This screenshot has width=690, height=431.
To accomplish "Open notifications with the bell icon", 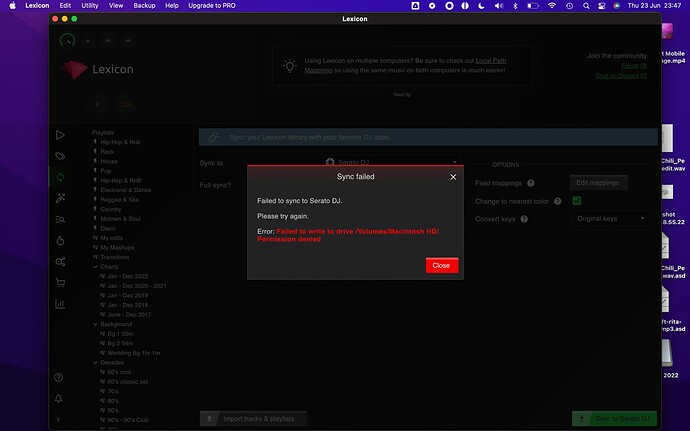I will [59, 398].
